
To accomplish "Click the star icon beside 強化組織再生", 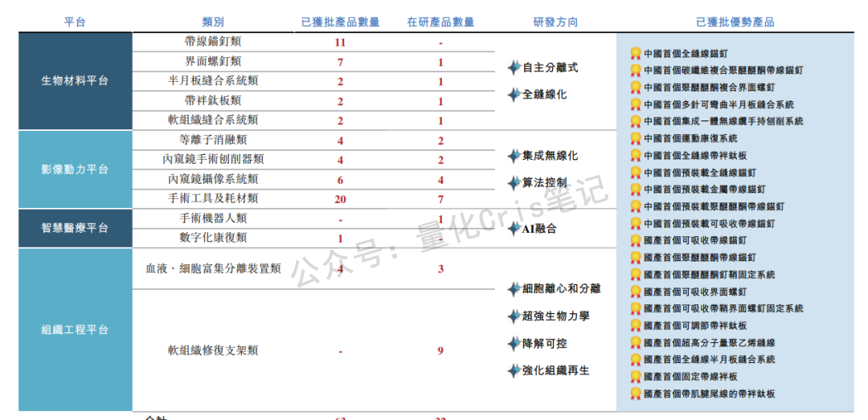I will click(514, 371).
